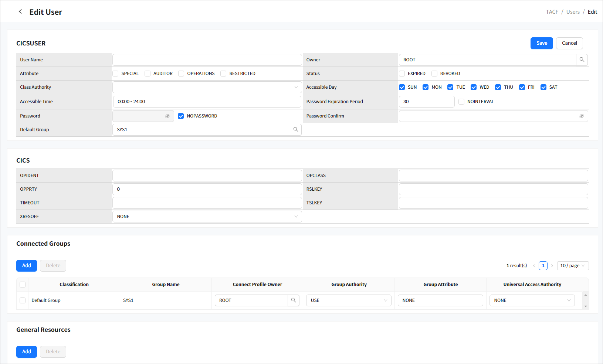Open TACF breadcrumb link
The width and height of the screenshot is (603, 364).
click(552, 12)
